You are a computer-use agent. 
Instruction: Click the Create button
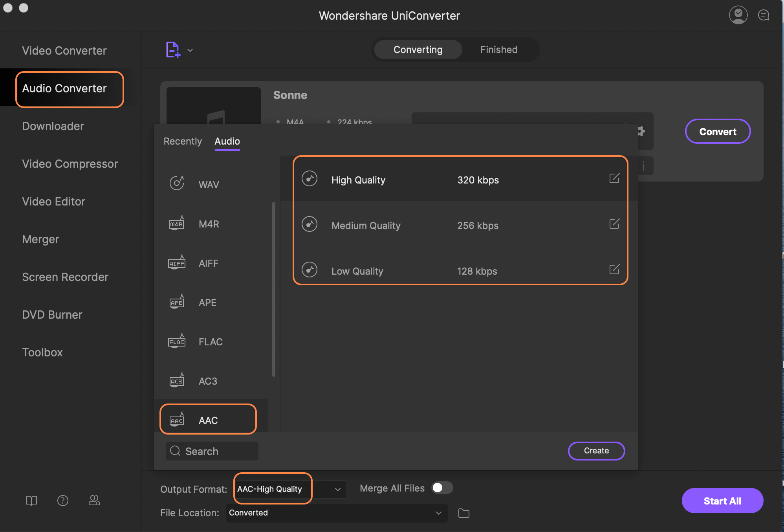(596, 450)
